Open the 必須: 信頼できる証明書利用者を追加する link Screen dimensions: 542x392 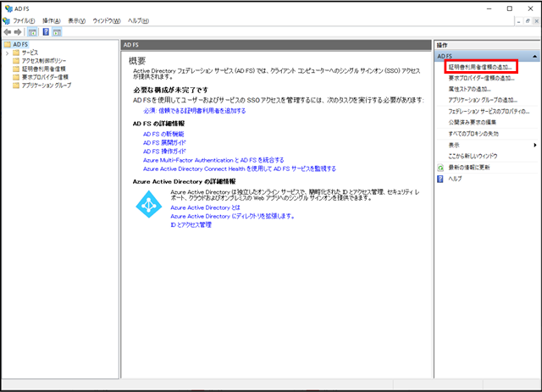click(195, 111)
